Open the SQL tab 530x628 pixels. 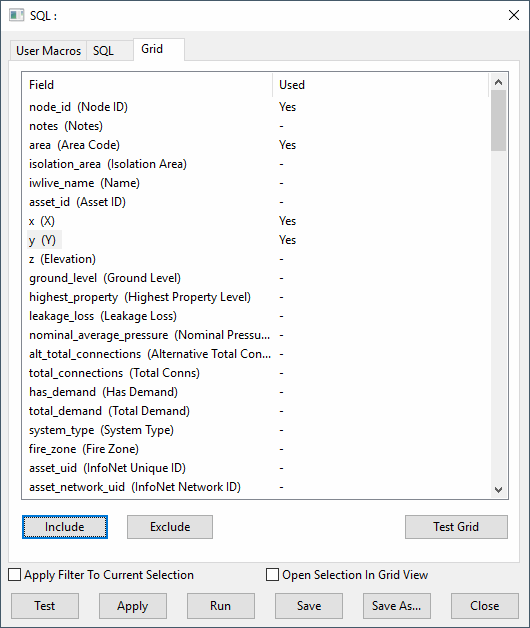pyautogui.click(x=109, y=51)
